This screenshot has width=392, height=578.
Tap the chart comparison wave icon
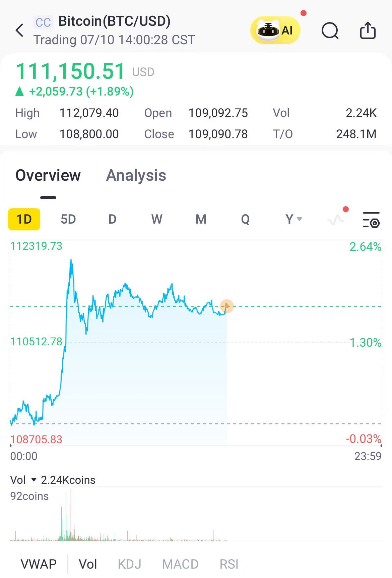[x=336, y=220]
